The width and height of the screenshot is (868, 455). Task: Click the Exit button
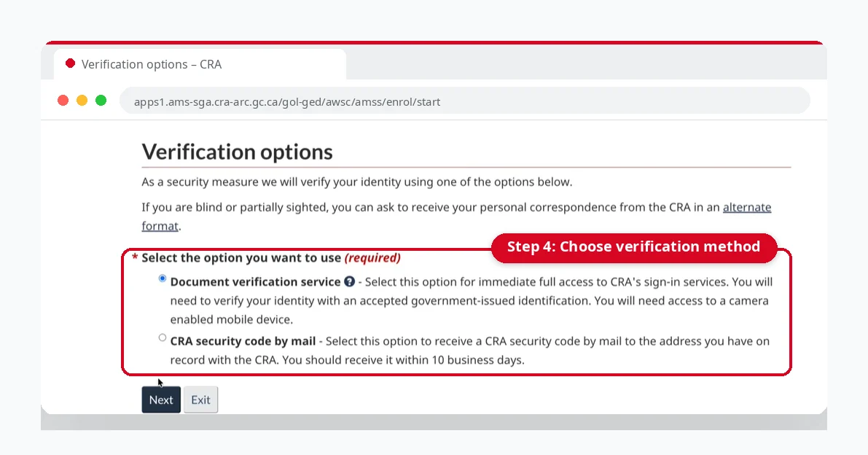pyautogui.click(x=201, y=400)
